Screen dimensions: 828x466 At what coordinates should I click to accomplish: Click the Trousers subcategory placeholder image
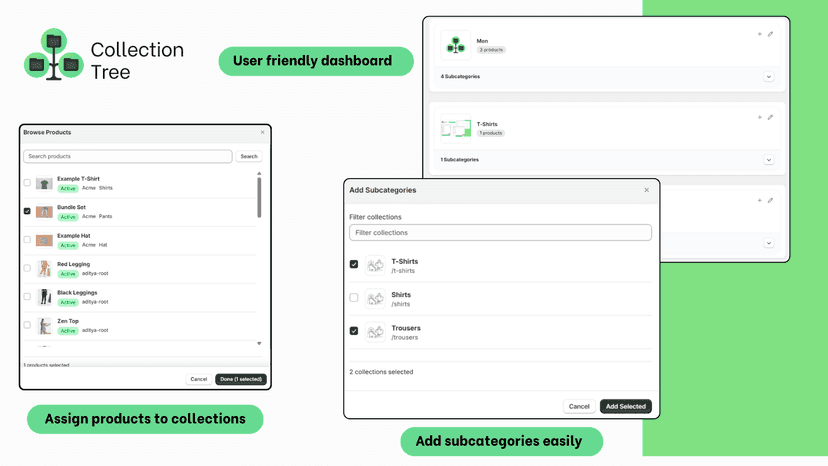[375, 332]
